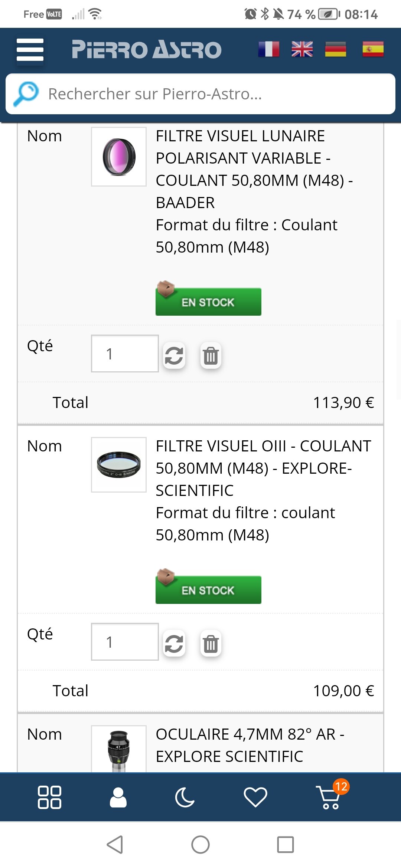Image resolution: width=401 pixels, height=868 pixels.
Task: Switch site language to French flag
Action: point(269,49)
